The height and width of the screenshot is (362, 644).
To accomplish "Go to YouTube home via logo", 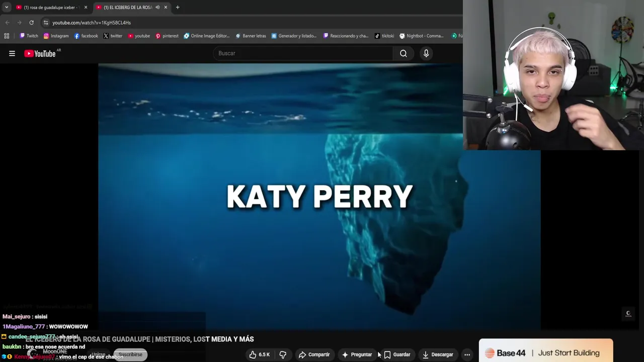I will coord(40,53).
